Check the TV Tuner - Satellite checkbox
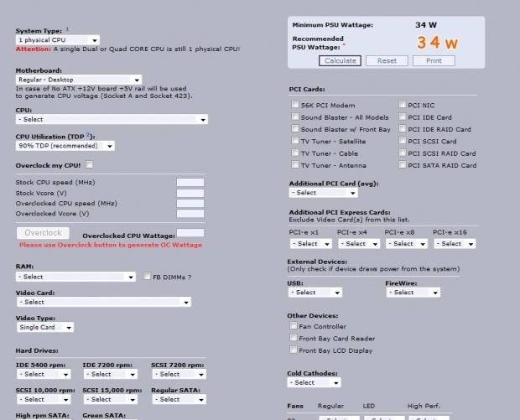 tap(295, 141)
